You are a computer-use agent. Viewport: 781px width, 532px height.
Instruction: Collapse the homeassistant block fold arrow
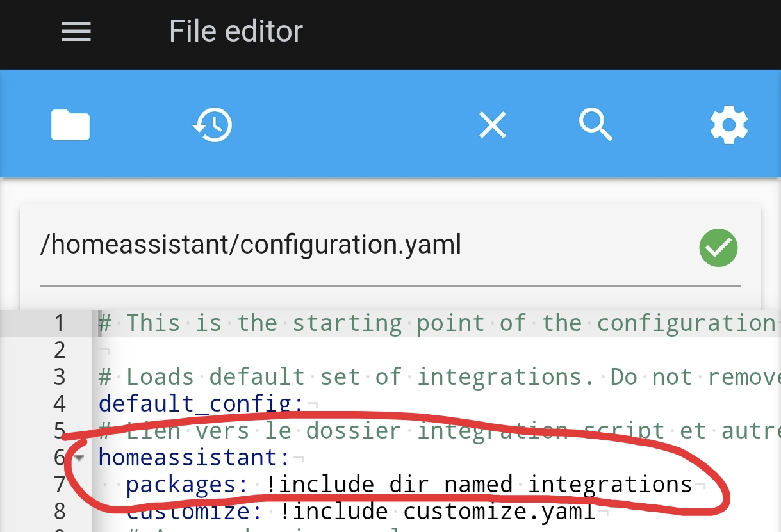click(79, 458)
